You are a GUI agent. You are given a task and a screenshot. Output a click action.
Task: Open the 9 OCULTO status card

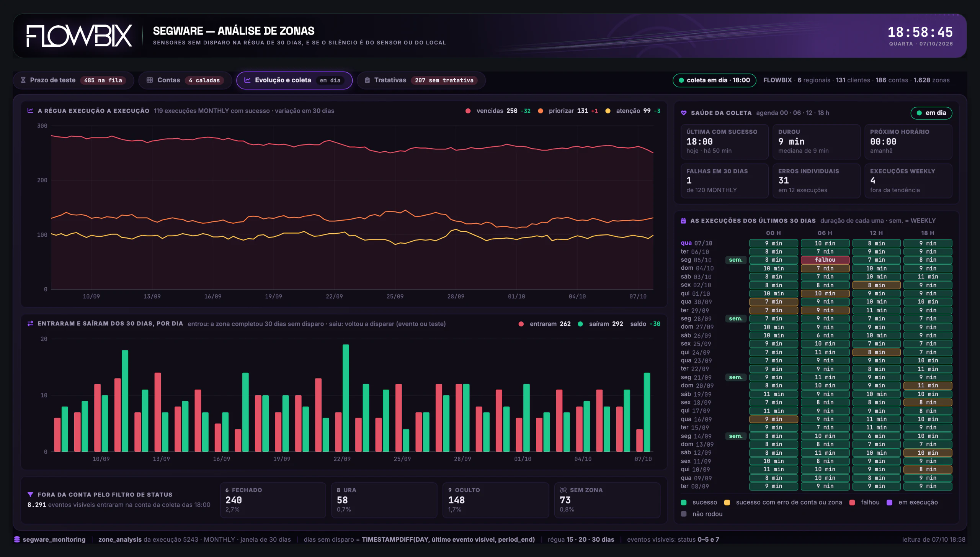pyautogui.click(x=495, y=500)
